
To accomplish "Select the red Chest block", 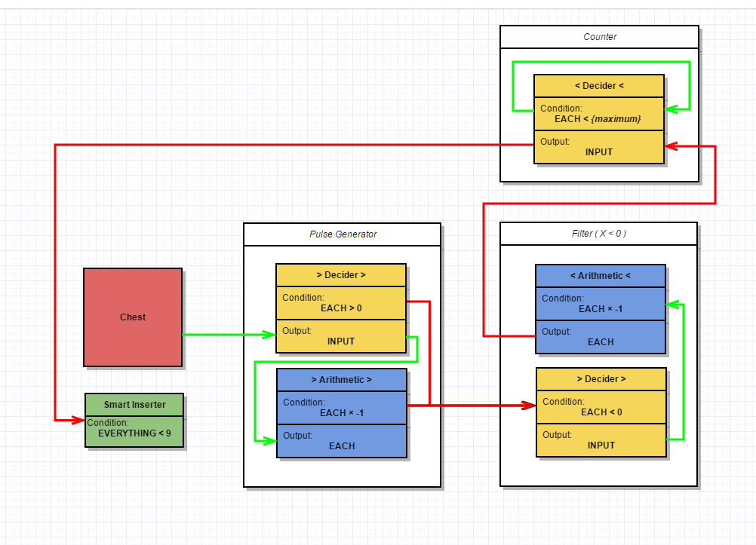I will (133, 317).
